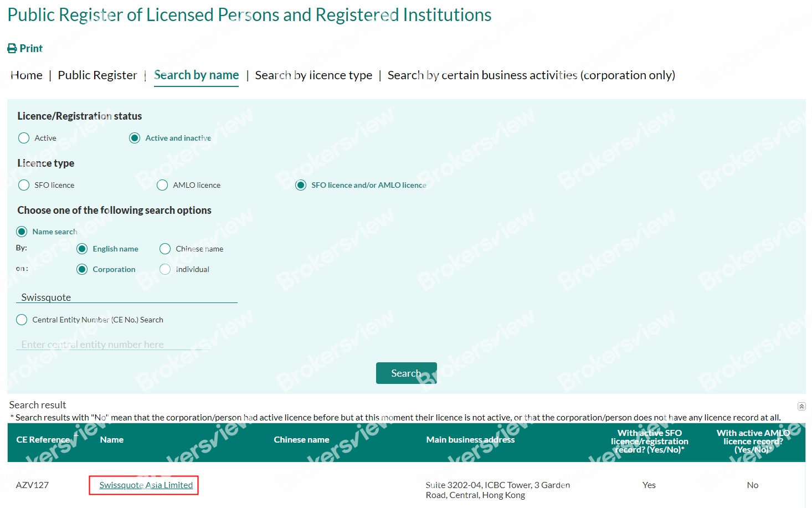Screen dimensions: 812x508
Task: Enable Central Entity Number search option
Action: pos(22,320)
